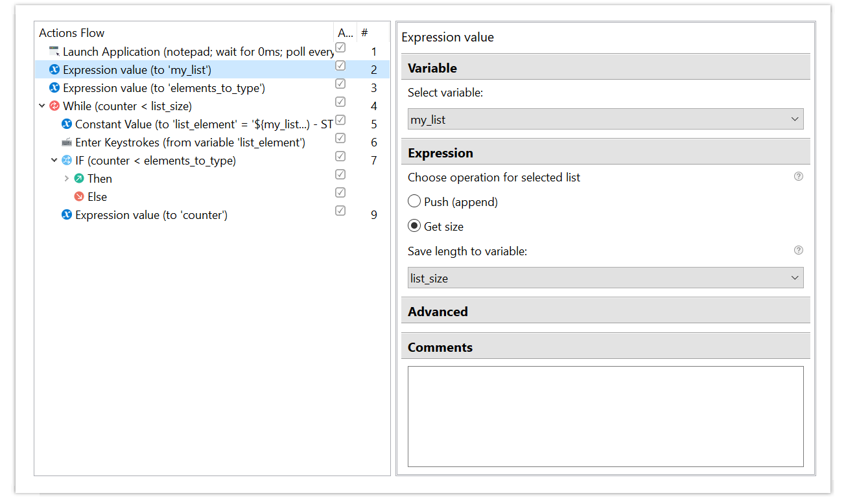Select the Enter Keystrokes action row

click(212, 142)
